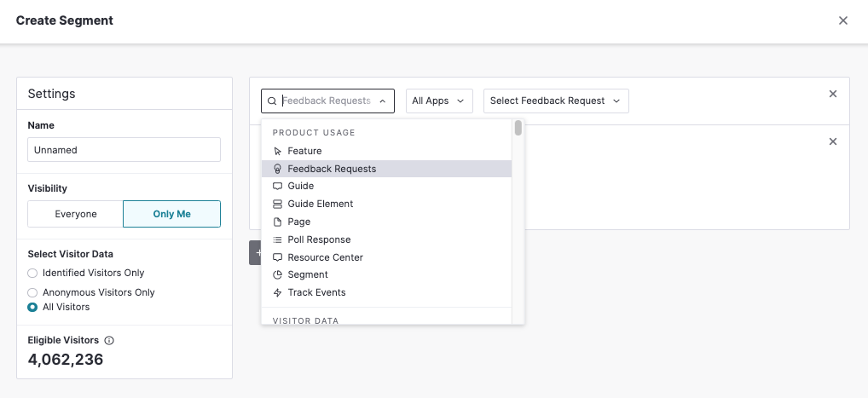Click the Feedback Requests lightbulb icon
The height and width of the screenshot is (398, 868).
point(277,169)
